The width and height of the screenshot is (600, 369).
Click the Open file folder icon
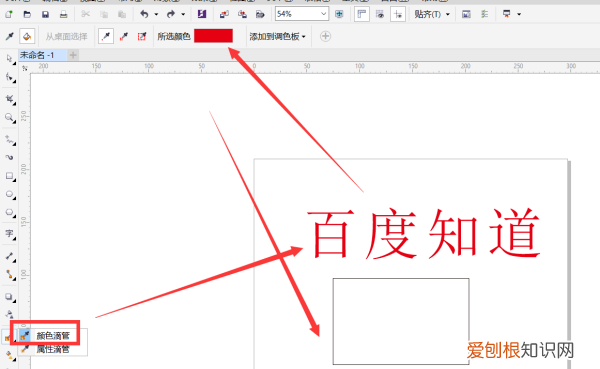pyautogui.click(x=27, y=15)
